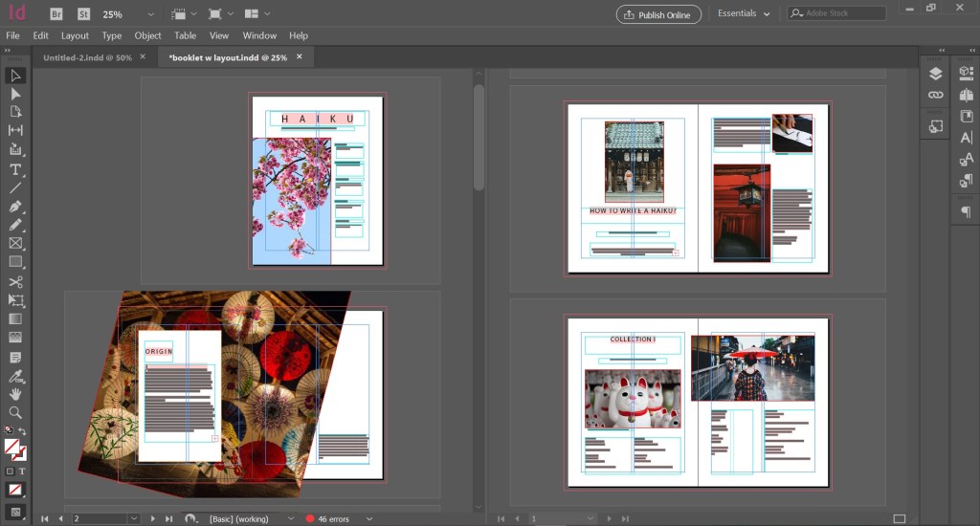Choose the Zoom magnifier tool
Screen dimensions: 980x526
[15, 412]
